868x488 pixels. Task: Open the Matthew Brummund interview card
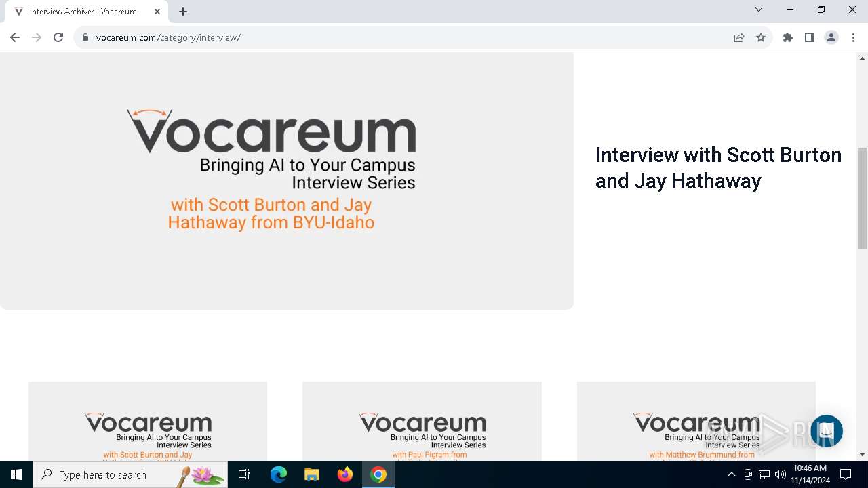tap(696, 421)
